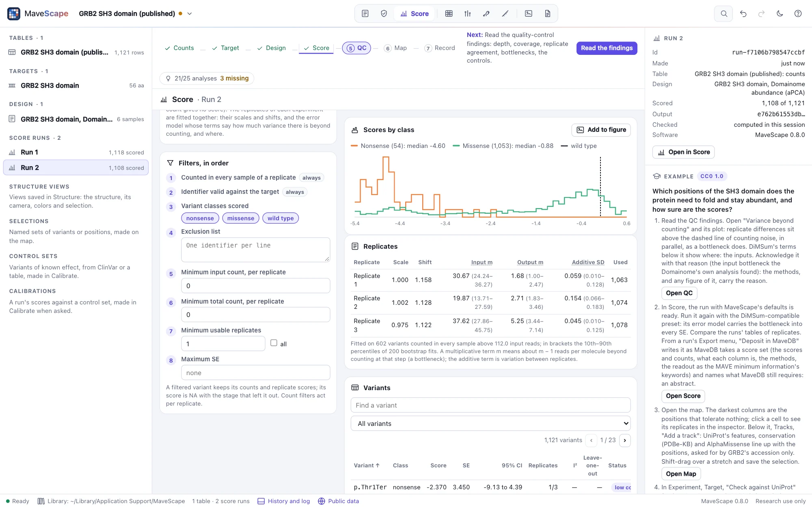This screenshot has height=508, width=812.
Task: Open the help question-mark icon
Action: pos(798,13)
